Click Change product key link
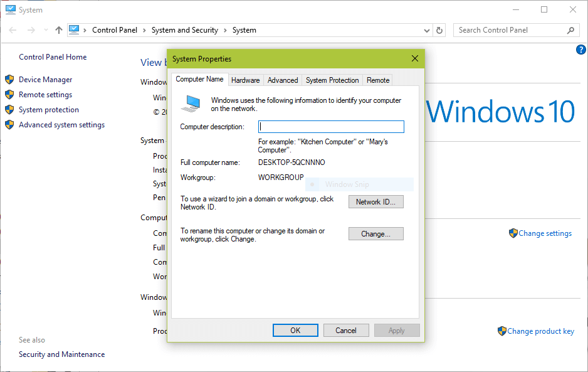This screenshot has height=372, width=588. (541, 331)
